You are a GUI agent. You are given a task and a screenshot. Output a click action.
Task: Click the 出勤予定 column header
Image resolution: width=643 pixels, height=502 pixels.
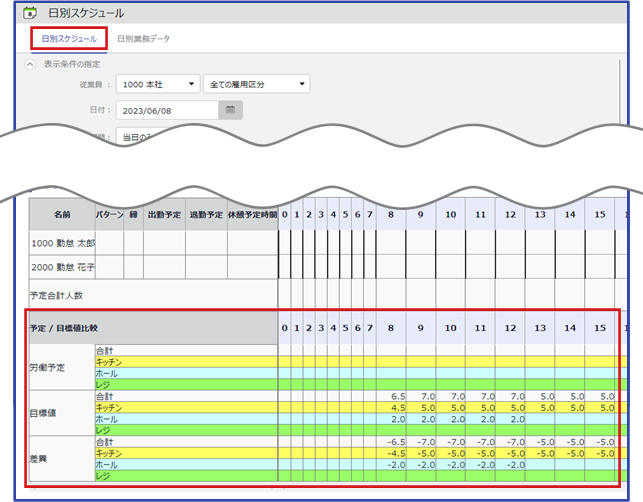pyautogui.click(x=164, y=214)
